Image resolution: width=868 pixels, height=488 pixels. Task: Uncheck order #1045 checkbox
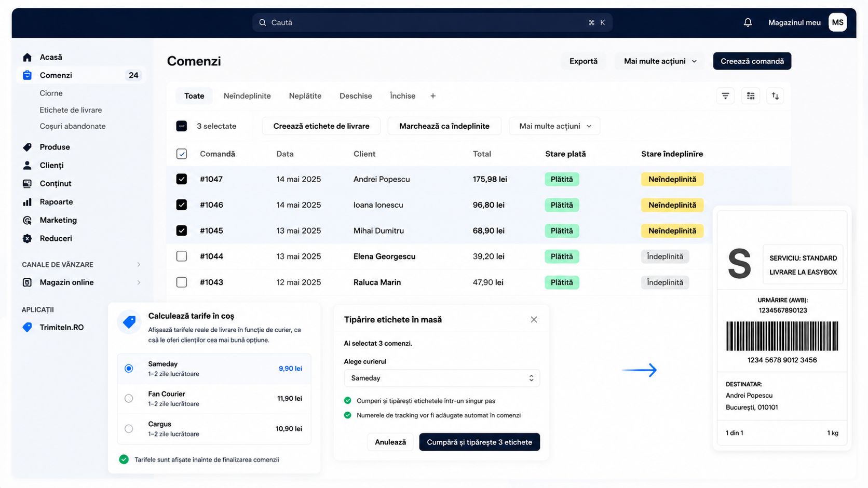click(182, 231)
